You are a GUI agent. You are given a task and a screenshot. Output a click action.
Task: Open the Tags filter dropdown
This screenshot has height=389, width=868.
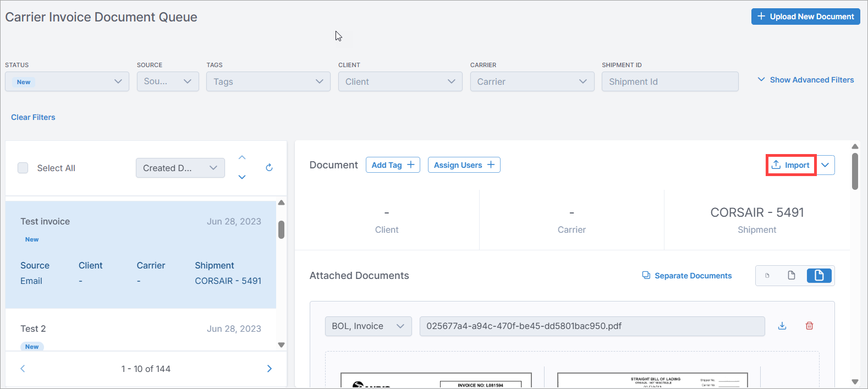[x=268, y=81]
